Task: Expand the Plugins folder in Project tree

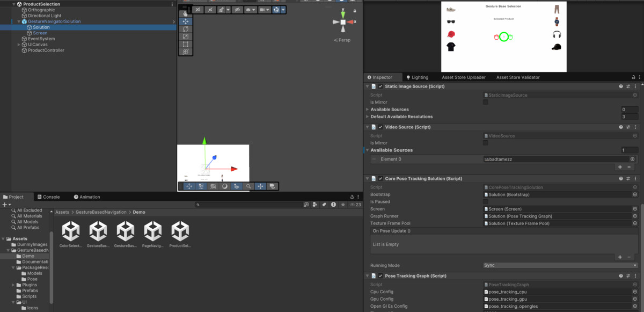Action: 12,285
